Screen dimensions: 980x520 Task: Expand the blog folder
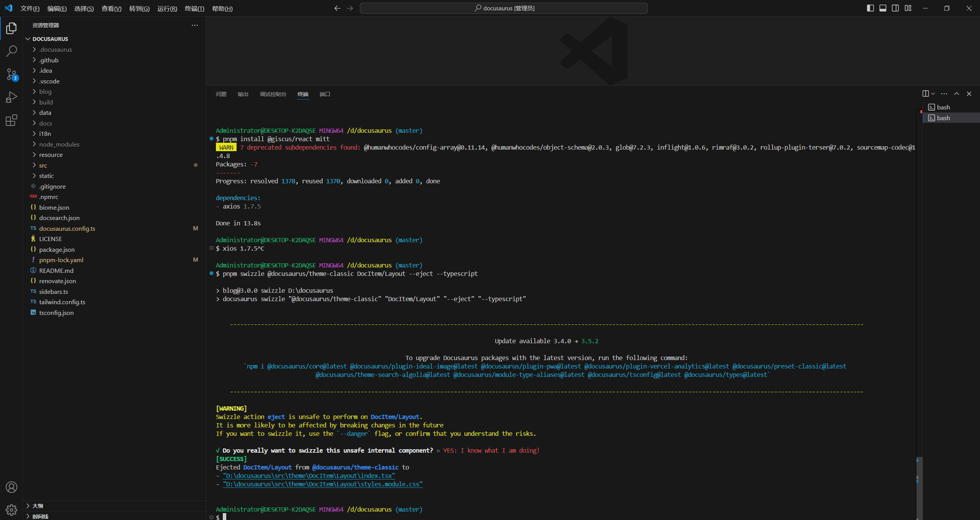point(114,91)
